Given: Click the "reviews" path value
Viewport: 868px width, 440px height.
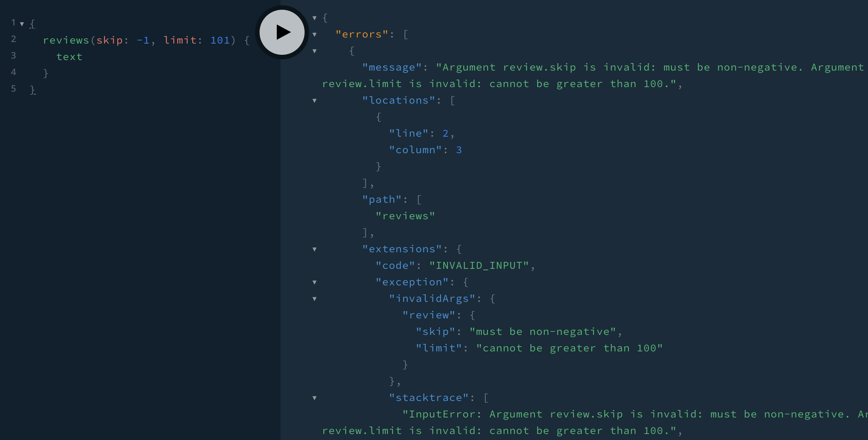Looking at the screenshot, I should (x=405, y=216).
